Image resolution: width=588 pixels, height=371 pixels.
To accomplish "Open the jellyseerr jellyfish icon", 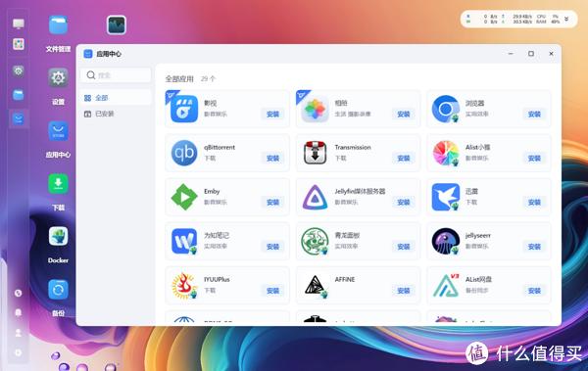I will pos(446,241).
